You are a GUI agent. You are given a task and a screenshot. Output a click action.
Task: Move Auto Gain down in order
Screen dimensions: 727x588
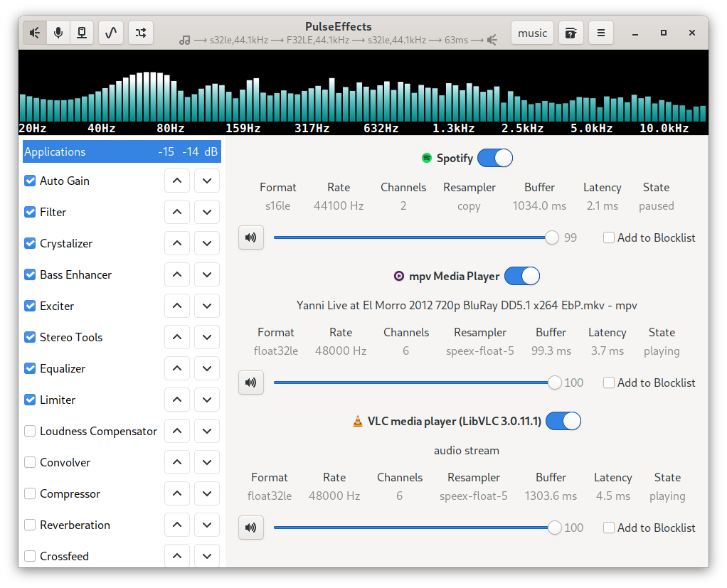pos(207,181)
